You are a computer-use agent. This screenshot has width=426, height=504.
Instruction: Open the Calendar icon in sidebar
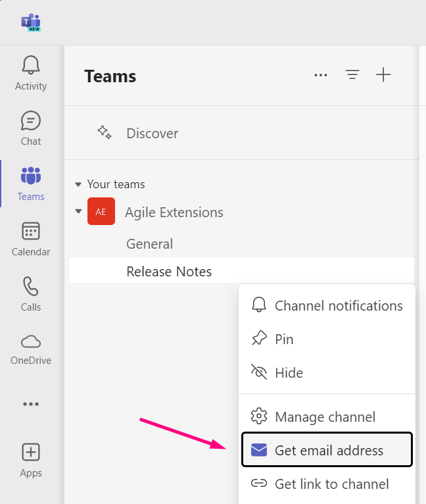tap(31, 231)
